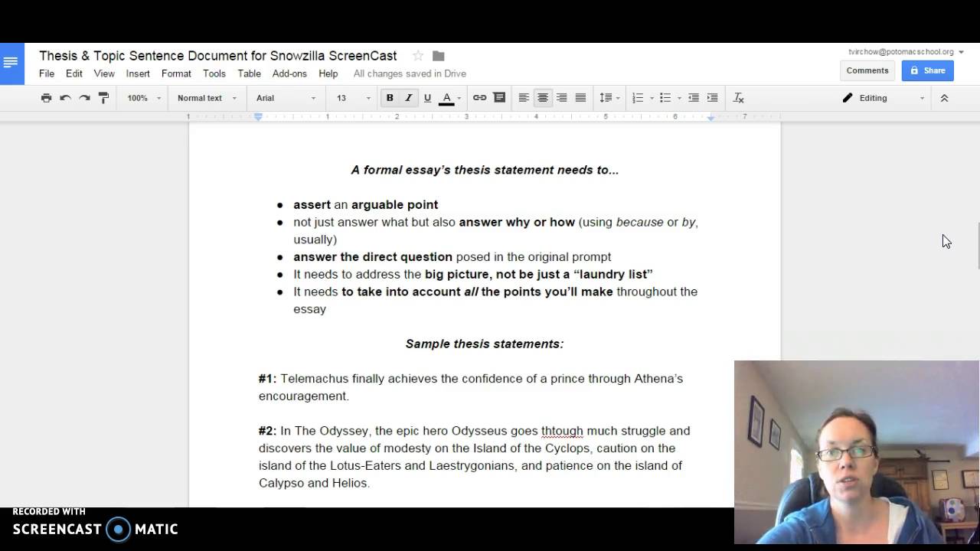Image resolution: width=980 pixels, height=551 pixels.
Task: Insert a link
Action: tap(479, 98)
